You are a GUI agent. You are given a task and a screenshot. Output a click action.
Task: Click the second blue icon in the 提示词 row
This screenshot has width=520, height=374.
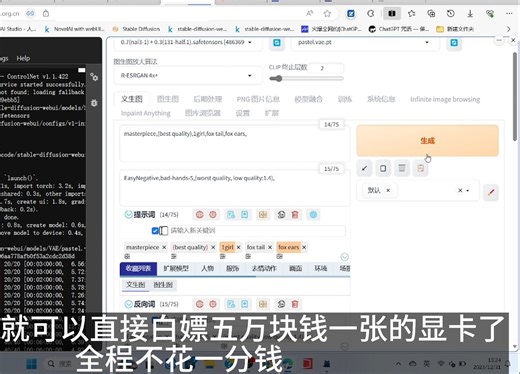[x=245, y=215]
